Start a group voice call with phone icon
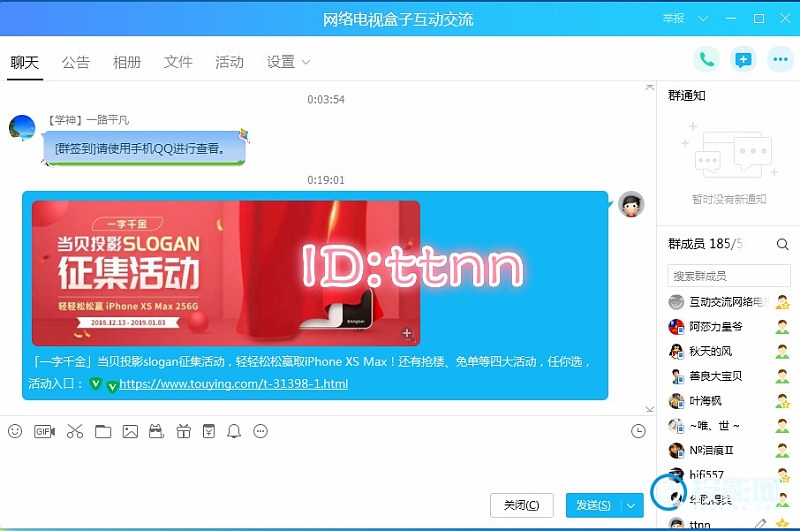Screen dimensions: 800x531 (706, 60)
